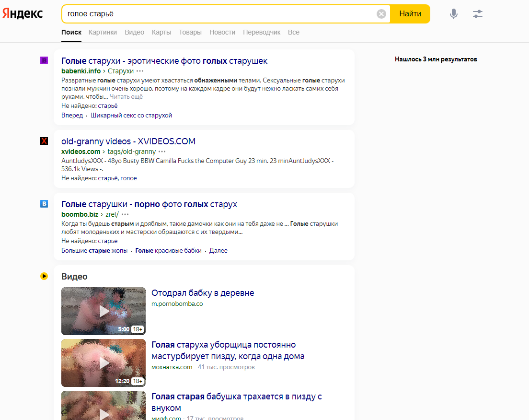Play the video thumbnail with 12:20 duration
The width and height of the screenshot is (529, 420).
pos(103,363)
